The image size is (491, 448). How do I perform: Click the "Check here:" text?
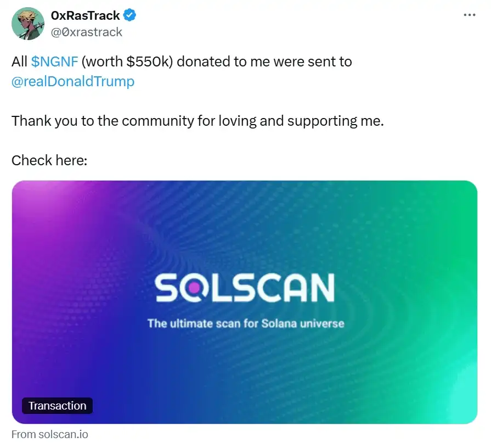(50, 160)
